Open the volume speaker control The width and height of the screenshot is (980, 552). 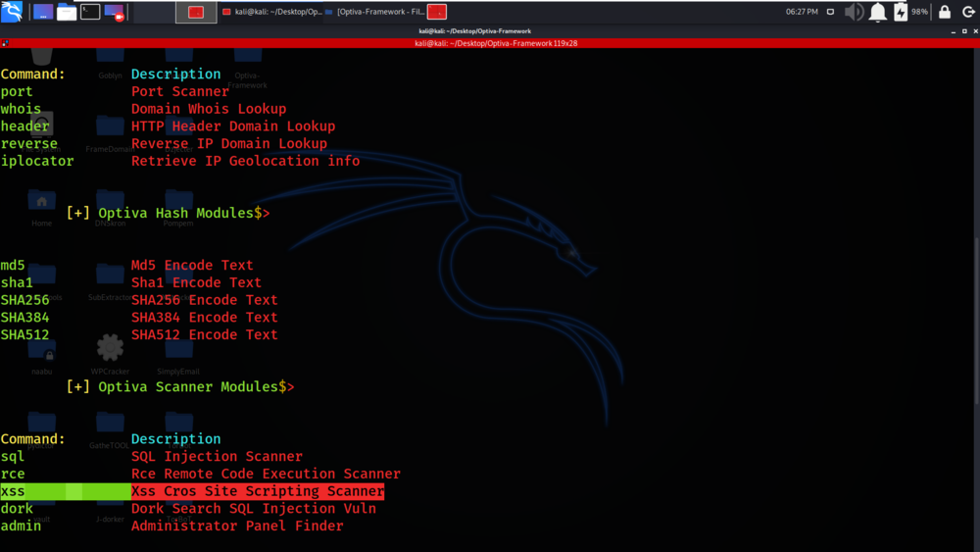pyautogui.click(x=854, y=12)
